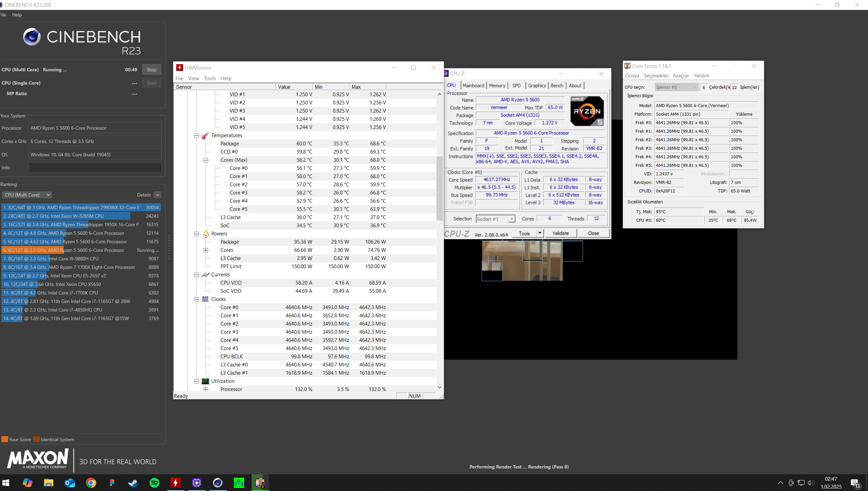The width and height of the screenshot is (868, 491).
Task: Open the Tools menu in HWMonitor
Action: tap(210, 78)
